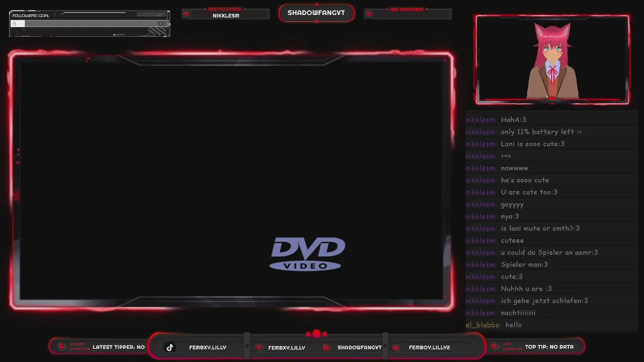Click the Followers Goal progress bar
The width and height of the screenshot is (644, 362).
pyautogui.click(x=89, y=24)
